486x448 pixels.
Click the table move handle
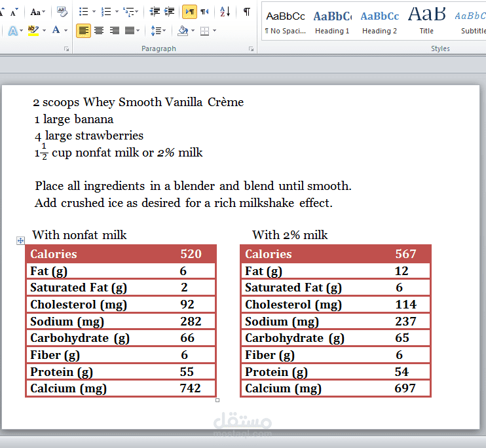(20, 240)
